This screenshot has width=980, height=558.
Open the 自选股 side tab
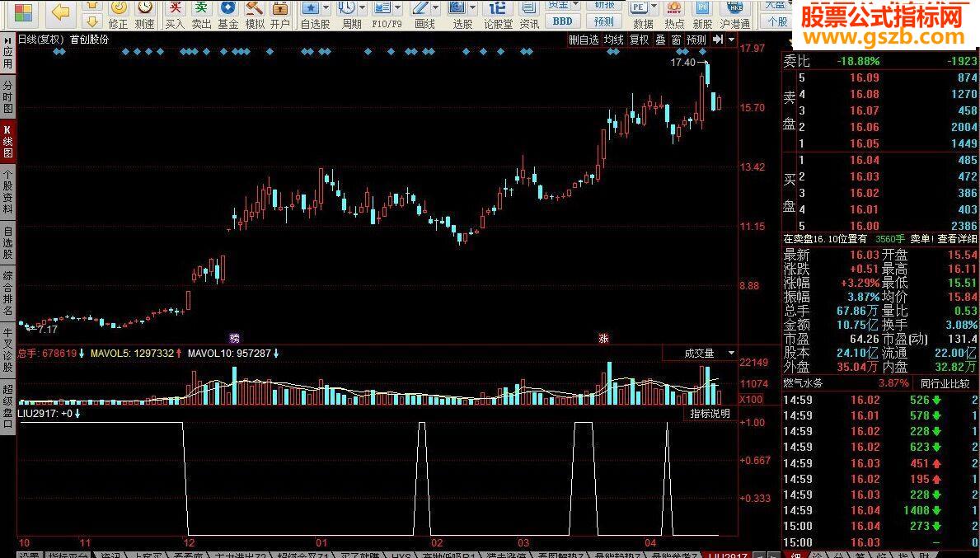7,243
